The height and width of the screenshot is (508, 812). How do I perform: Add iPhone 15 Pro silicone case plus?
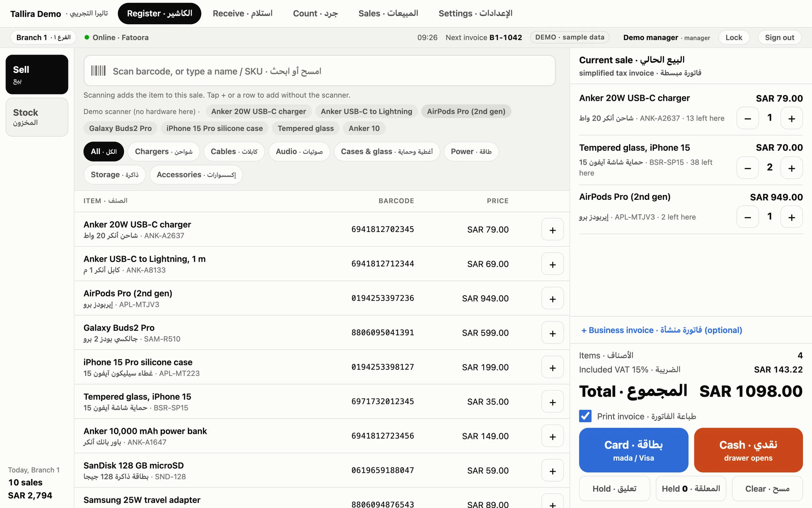click(552, 367)
